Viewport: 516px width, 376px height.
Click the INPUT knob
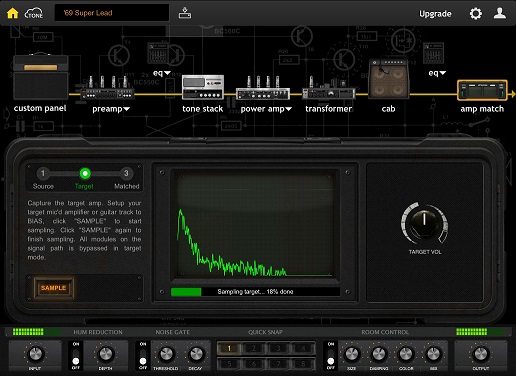(35, 354)
